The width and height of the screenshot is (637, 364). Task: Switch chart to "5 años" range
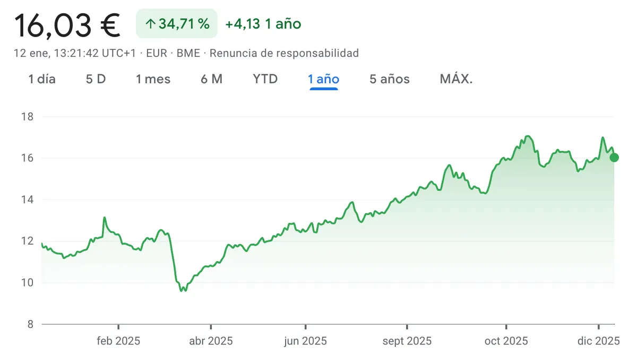coord(390,80)
